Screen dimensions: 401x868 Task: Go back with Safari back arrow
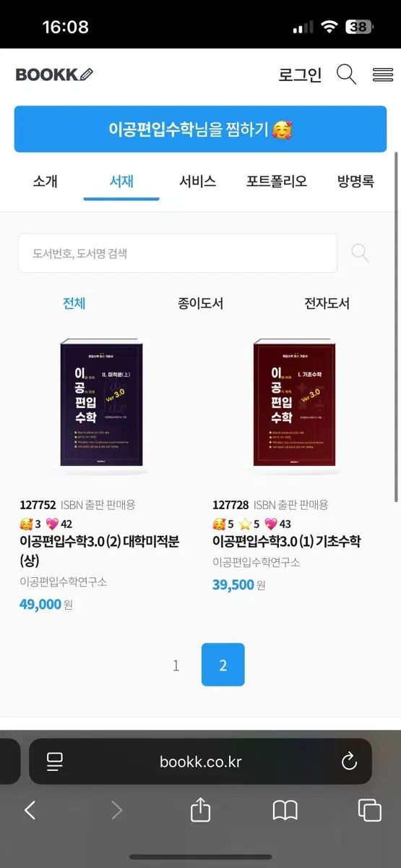(x=30, y=810)
